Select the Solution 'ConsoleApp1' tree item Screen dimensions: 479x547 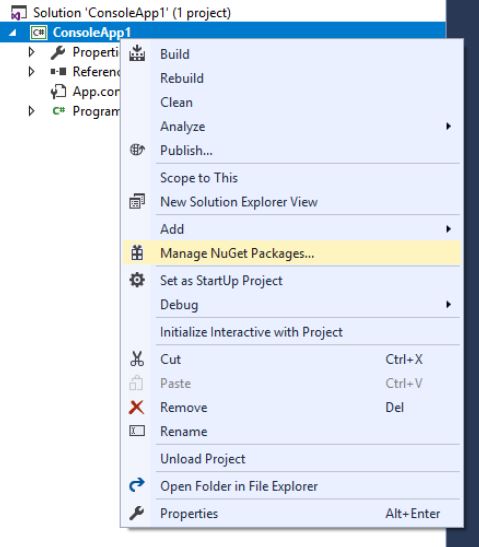132,13
